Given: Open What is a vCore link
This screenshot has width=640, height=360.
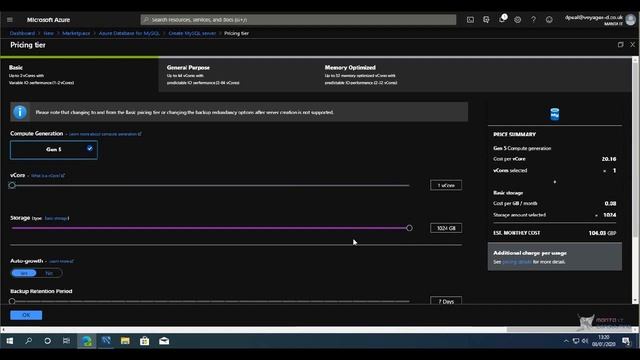Looking at the screenshot, I should click(x=48, y=176).
